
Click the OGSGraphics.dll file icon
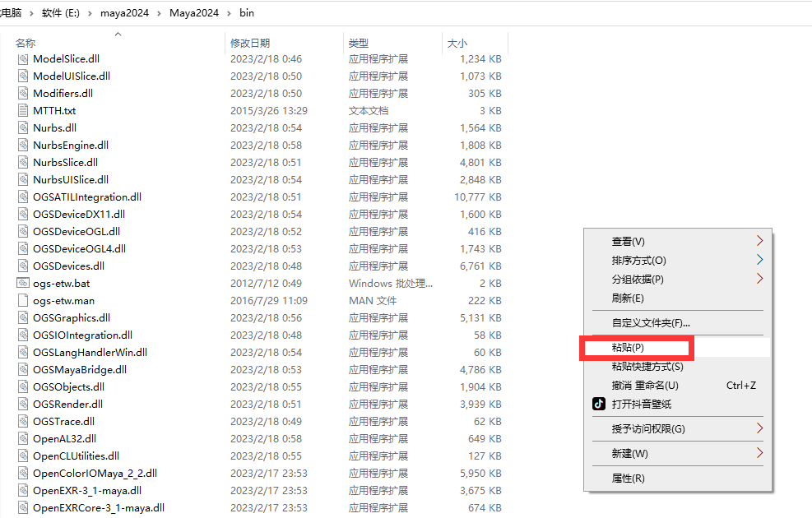(x=23, y=317)
